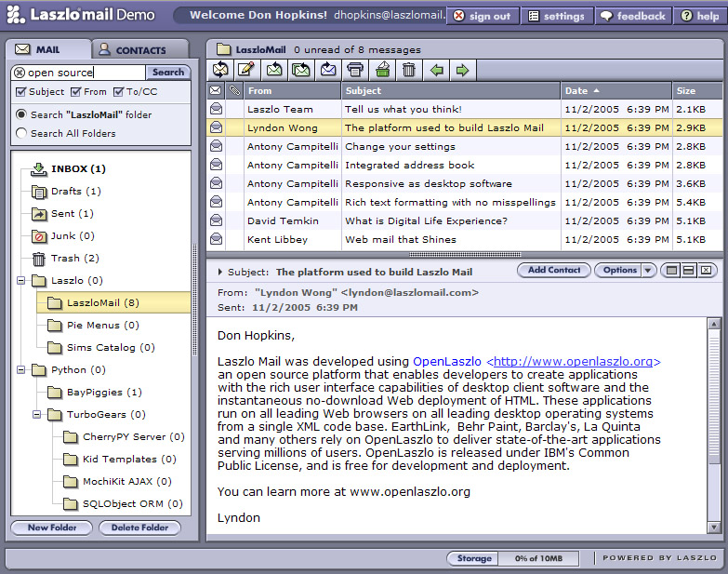The width and height of the screenshot is (728, 574).
Task: Click the envelope icon on David Temkin row
Action: [217, 220]
